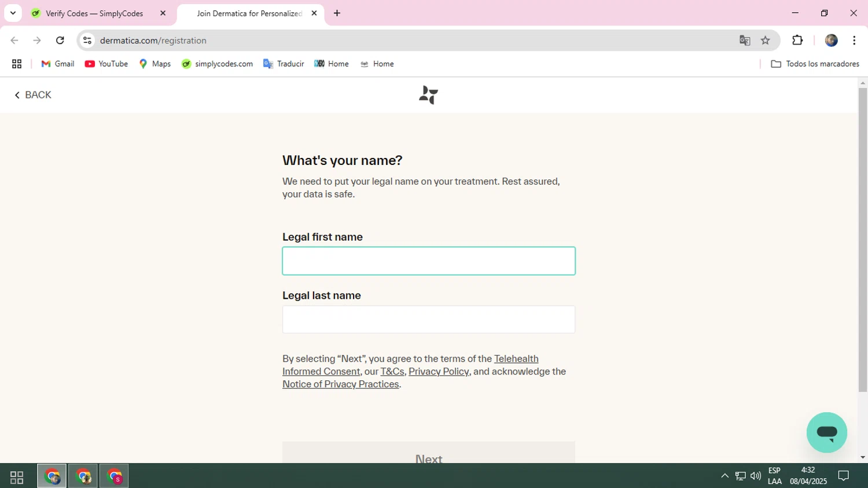Screen dimensions: 868x488
Task: Open a new browser tab
Action: tap(337, 13)
